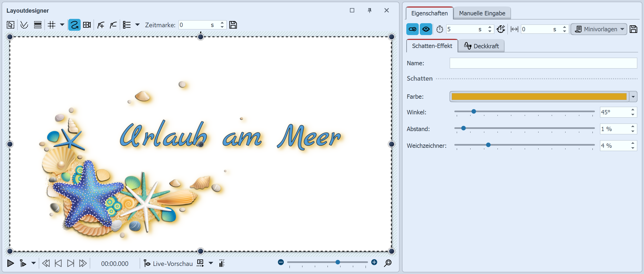Activate the freehand curve drawing tool
644x274 pixels.
click(74, 25)
